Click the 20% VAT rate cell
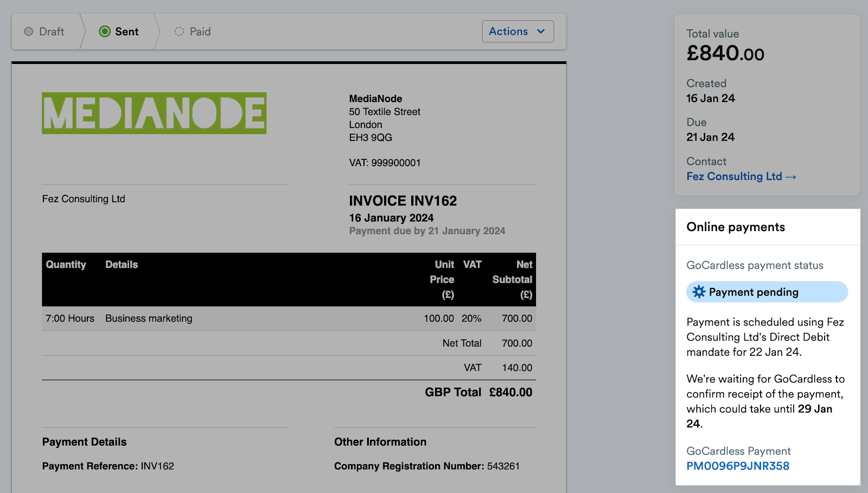 (x=471, y=318)
